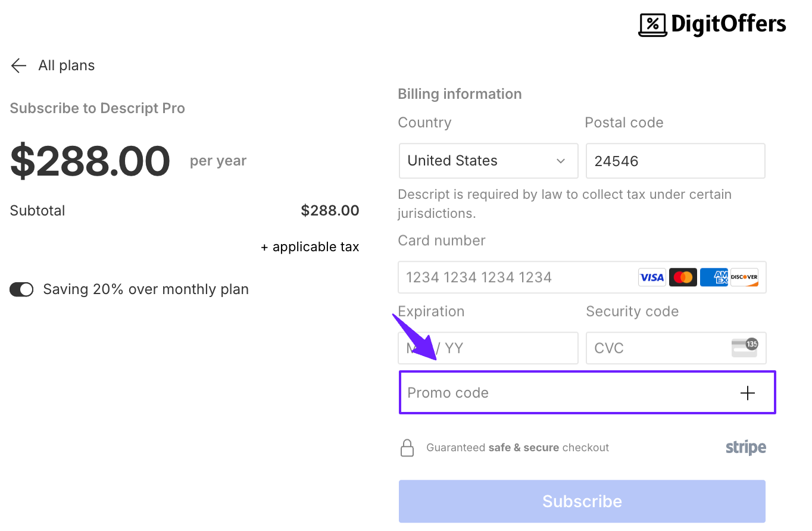Go back via All plans link
This screenshot has height=531, width=812.
pos(67,65)
